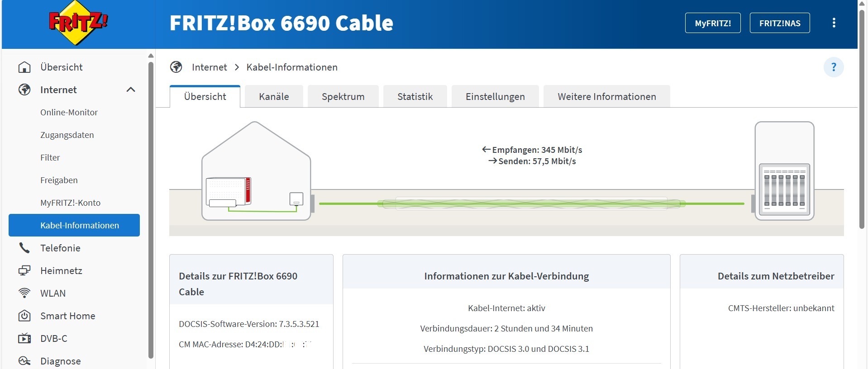The width and height of the screenshot is (868, 369).
Task: Open the three-dot options menu
Action: tap(834, 23)
